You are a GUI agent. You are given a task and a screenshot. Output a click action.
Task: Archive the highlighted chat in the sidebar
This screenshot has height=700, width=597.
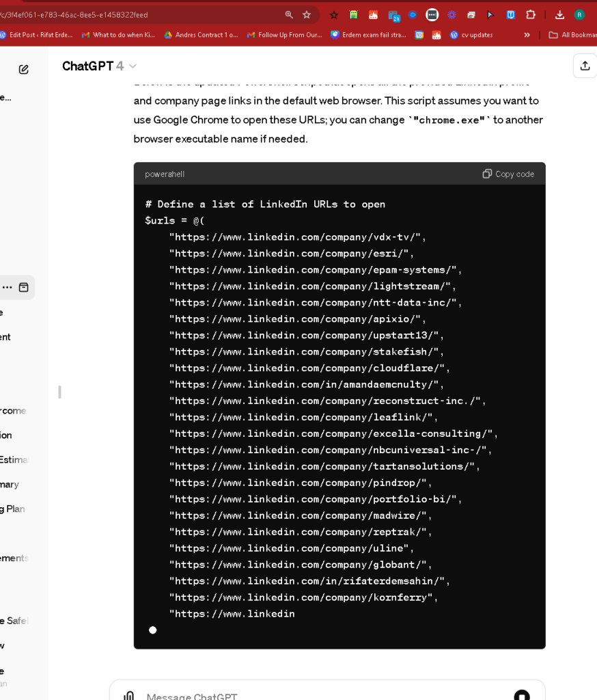(24, 287)
